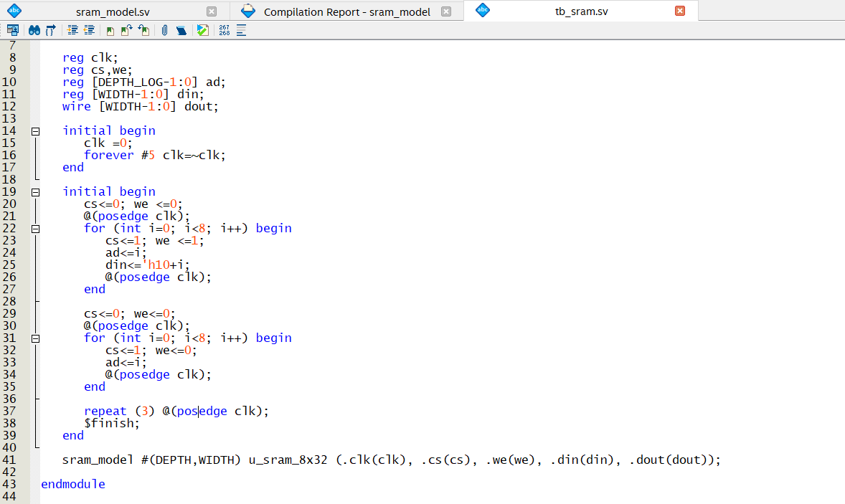The height and width of the screenshot is (504, 845).
Task: Click '.dout(dout)' port connection
Action: 669,460
